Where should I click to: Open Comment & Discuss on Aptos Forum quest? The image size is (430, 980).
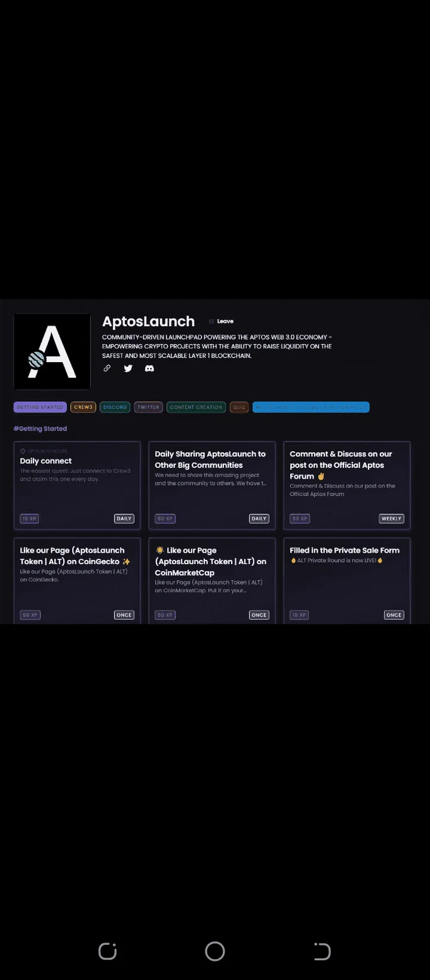[347, 486]
